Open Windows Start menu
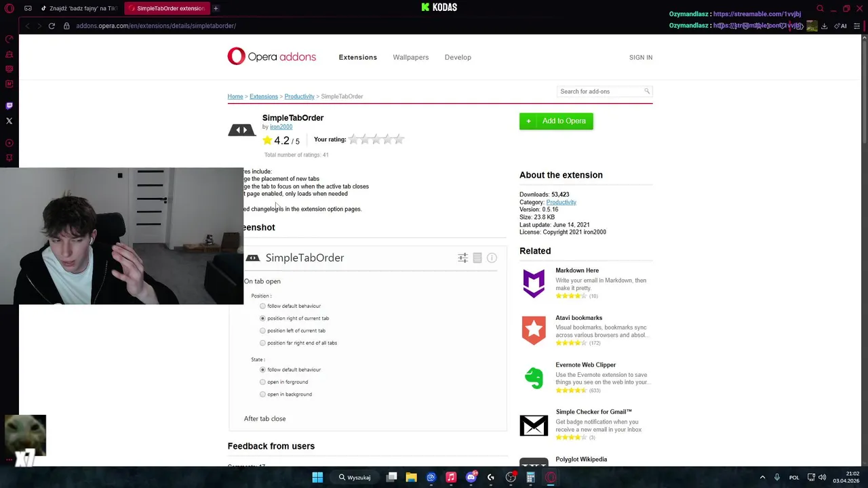The image size is (868, 488). click(x=317, y=477)
